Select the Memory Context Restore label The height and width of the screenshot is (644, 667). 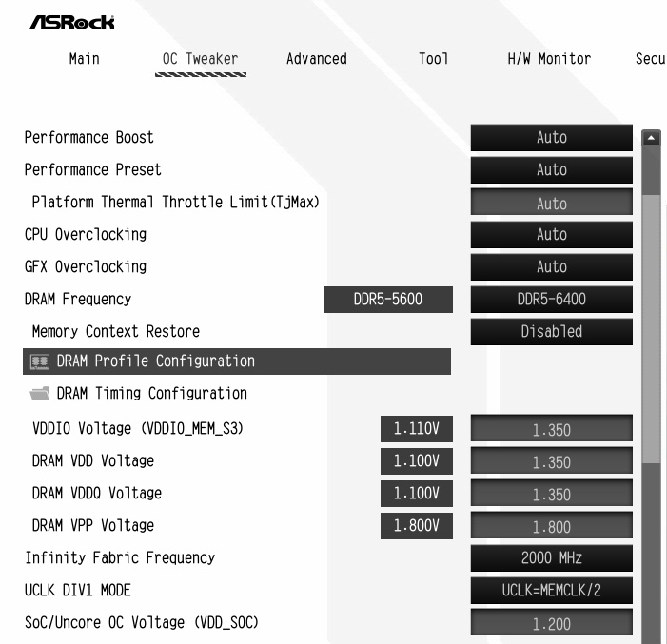pyautogui.click(x=116, y=332)
